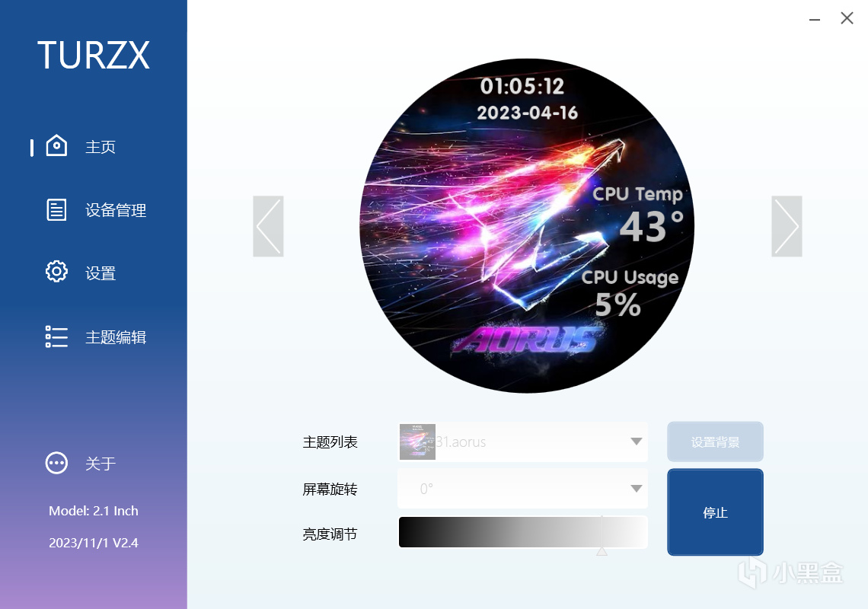
Task: Click the 亮度调节 brightness gradient slider
Action: 522,532
